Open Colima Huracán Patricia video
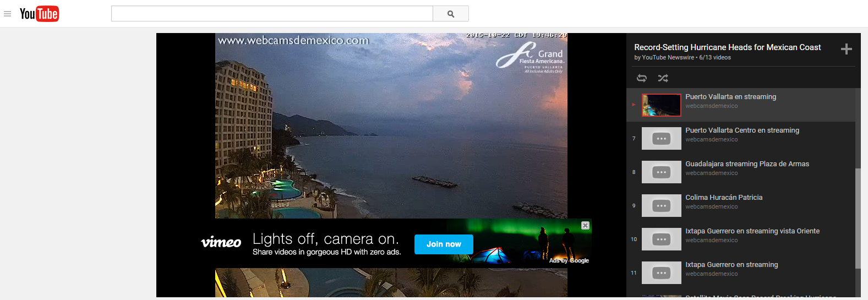The width and height of the screenshot is (868, 300). click(724, 198)
